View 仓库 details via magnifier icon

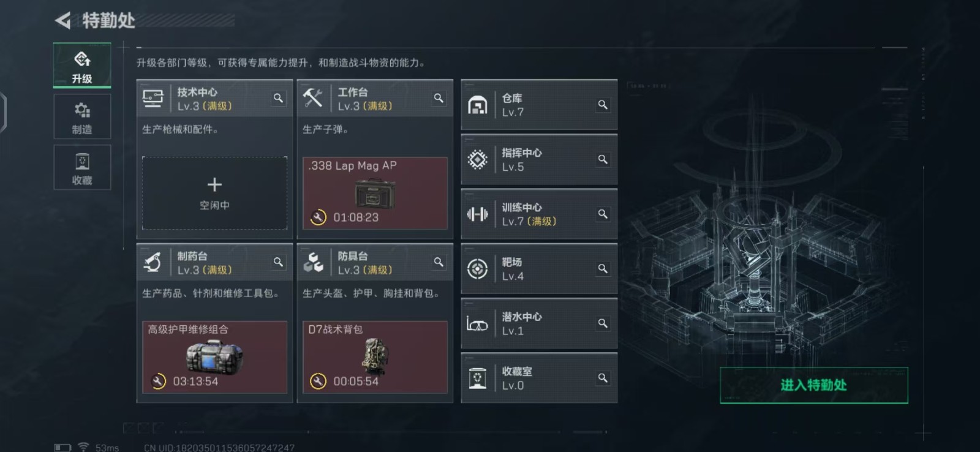click(x=603, y=105)
